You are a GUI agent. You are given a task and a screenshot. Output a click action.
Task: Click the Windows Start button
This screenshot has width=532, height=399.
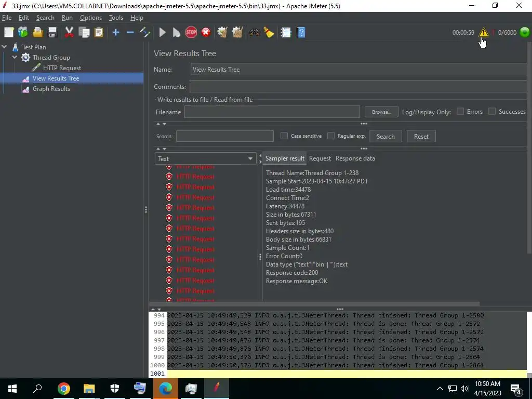click(12, 389)
